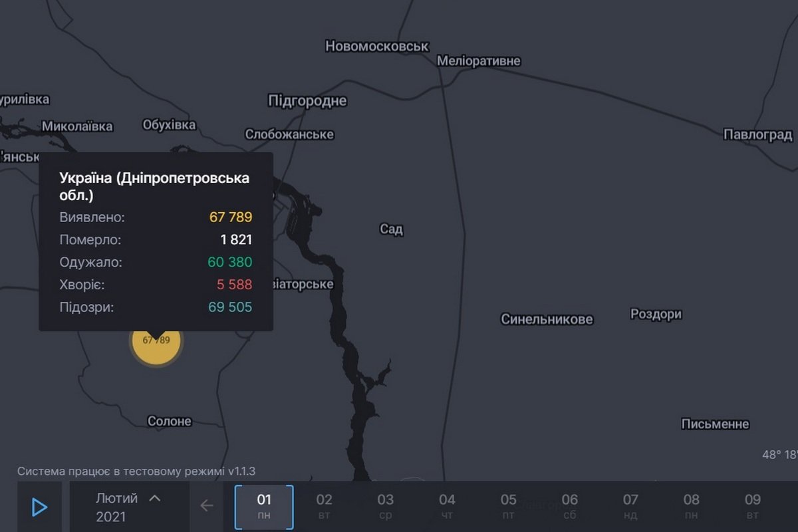
Task: Switch the timeline to 05 пт
Action: coord(509,505)
